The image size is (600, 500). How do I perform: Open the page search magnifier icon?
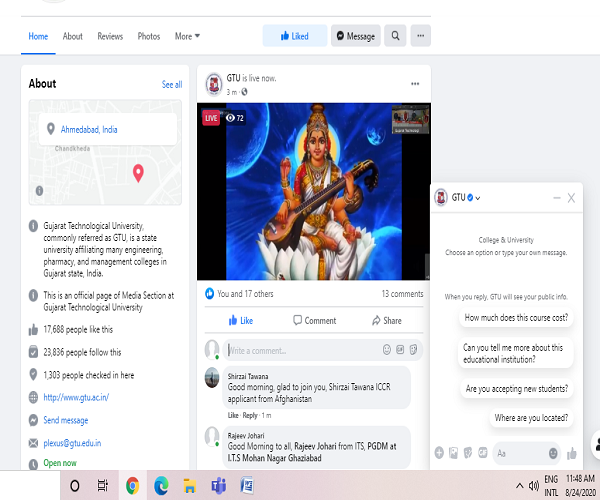[x=395, y=36]
